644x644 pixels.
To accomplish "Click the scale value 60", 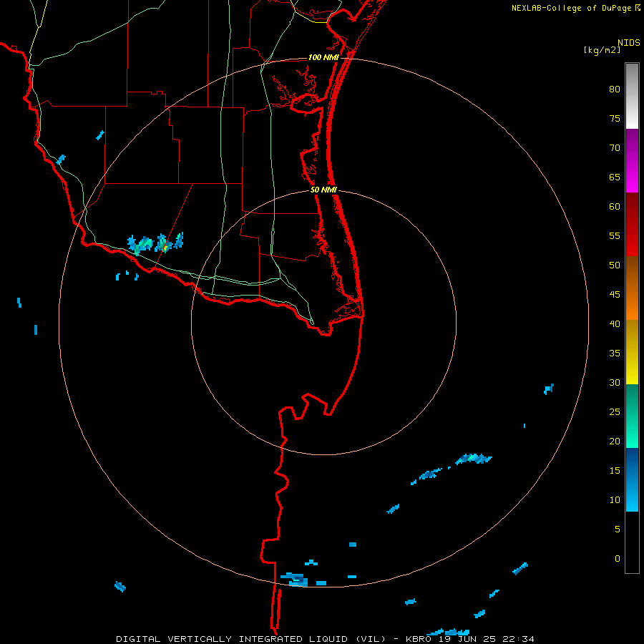I will click(615, 207).
